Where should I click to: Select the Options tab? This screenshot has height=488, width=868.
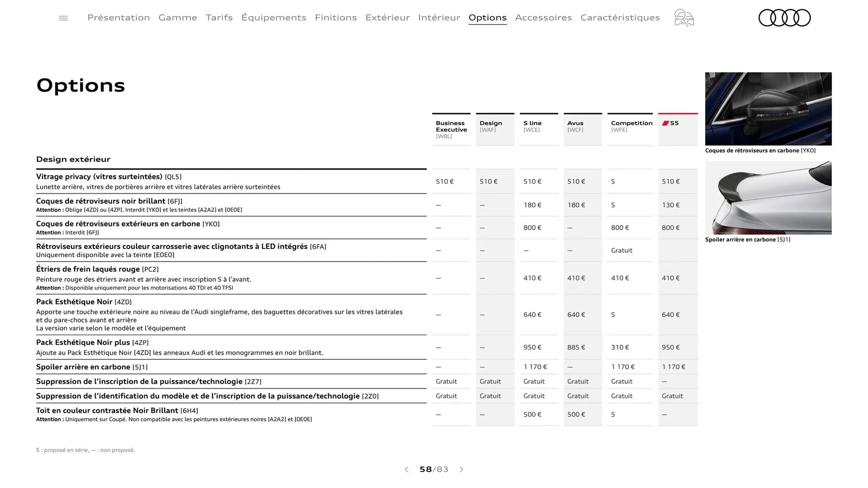pyautogui.click(x=487, y=18)
